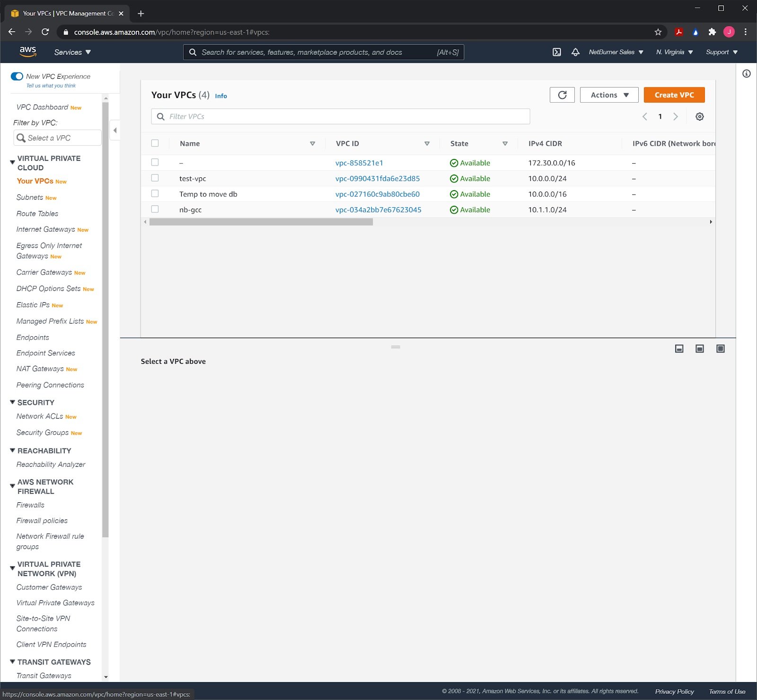Screen dimensions: 757x700
Task: Collapse the left navigation sidebar arrow
Action: point(115,130)
